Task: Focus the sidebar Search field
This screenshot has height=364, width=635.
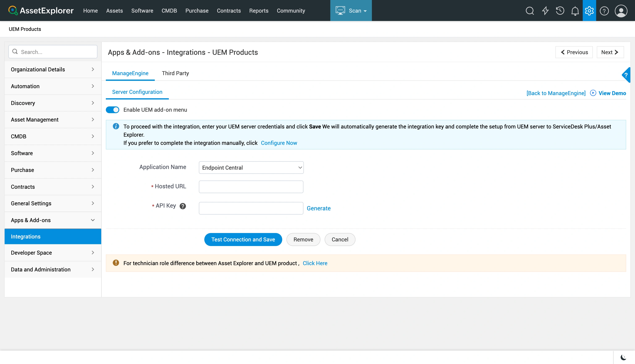Action: point(53,52)
